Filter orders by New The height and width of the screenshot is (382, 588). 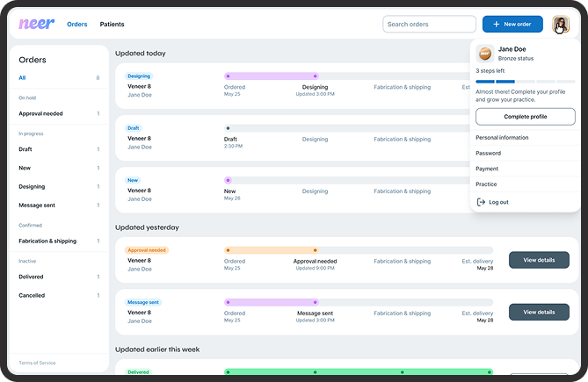[59, 168]
